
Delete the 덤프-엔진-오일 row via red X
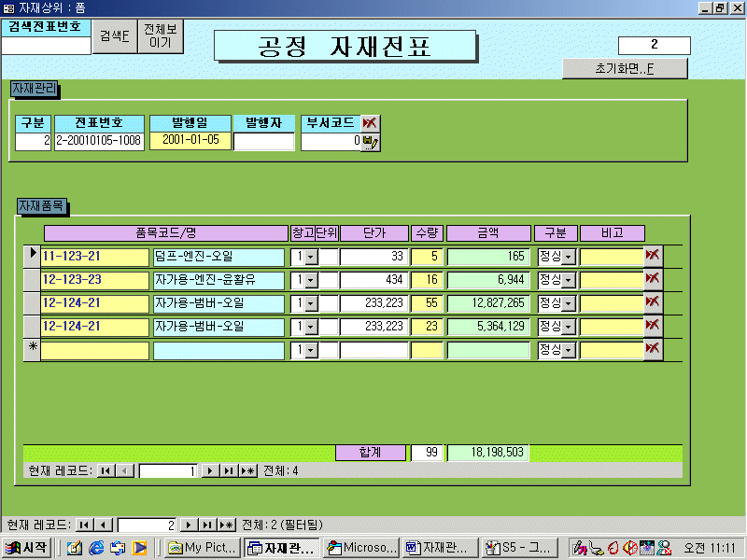point(653,256)
